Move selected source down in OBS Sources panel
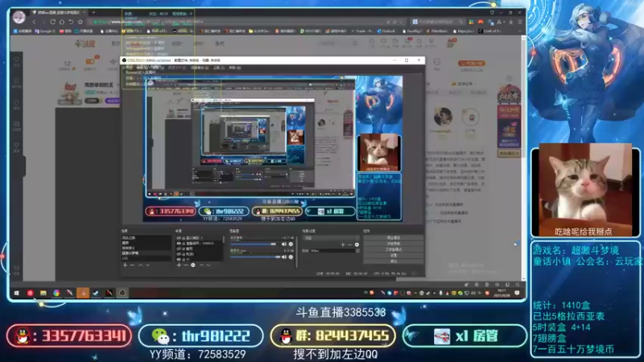 208,265
